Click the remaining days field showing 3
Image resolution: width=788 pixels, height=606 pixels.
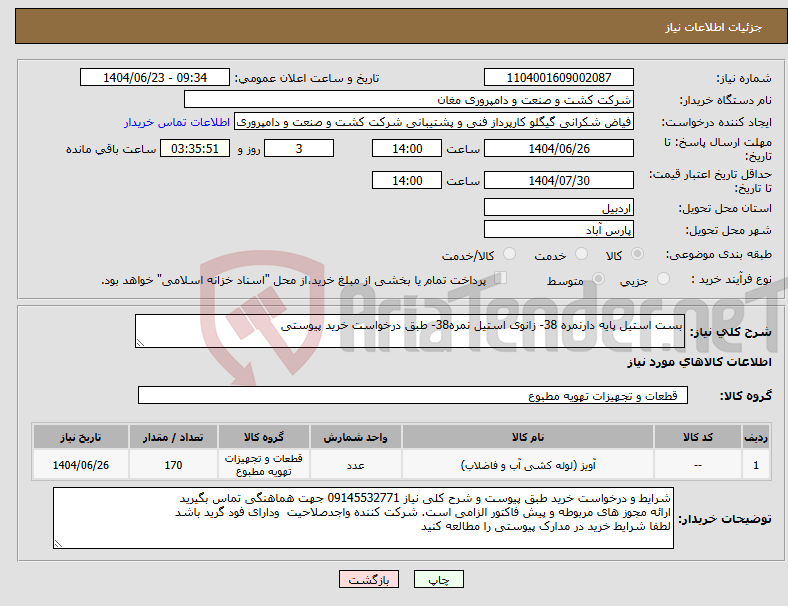tap(299, 149)
